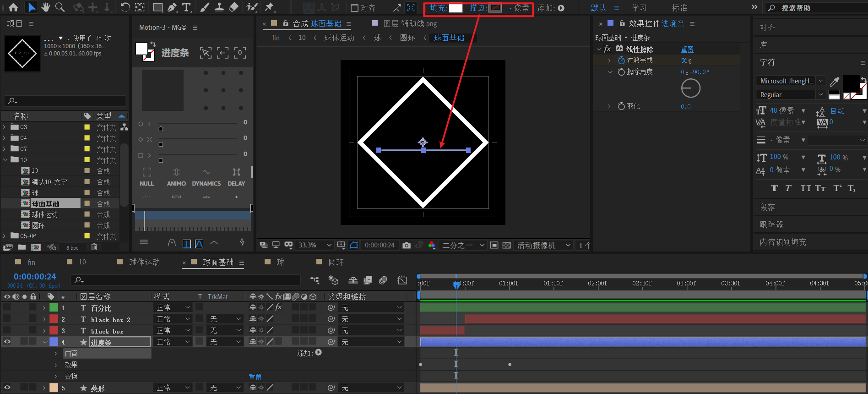Toggle the 对齐 snapping checkbox
Image resolution: width=868 pixels, height=394 pixels.
(x=354, y=8)
